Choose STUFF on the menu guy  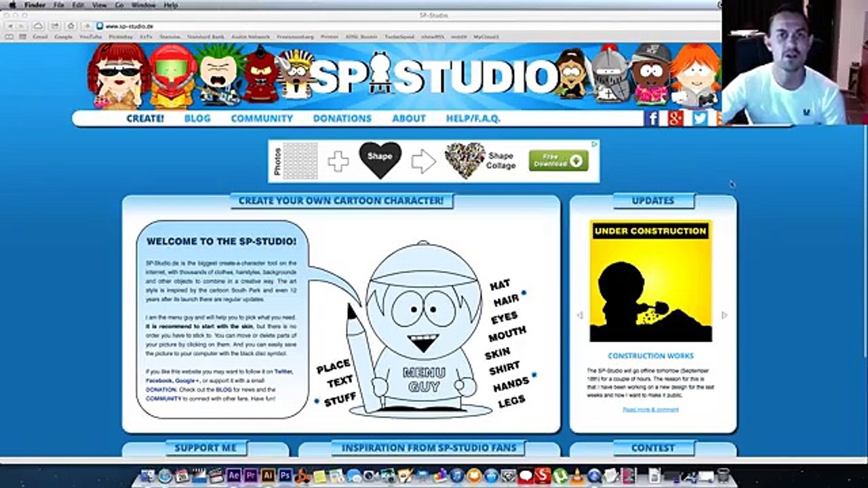(x=340, y=400)
